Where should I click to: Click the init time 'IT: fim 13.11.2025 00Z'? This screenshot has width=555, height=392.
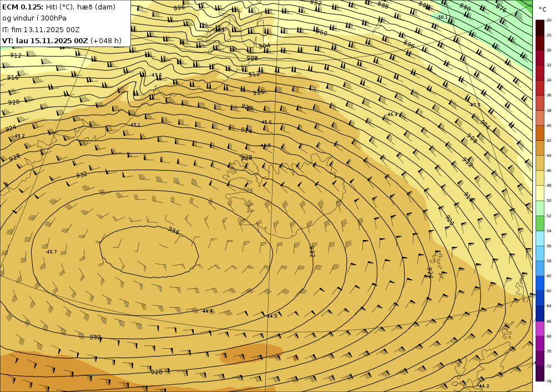pos(41,30)
